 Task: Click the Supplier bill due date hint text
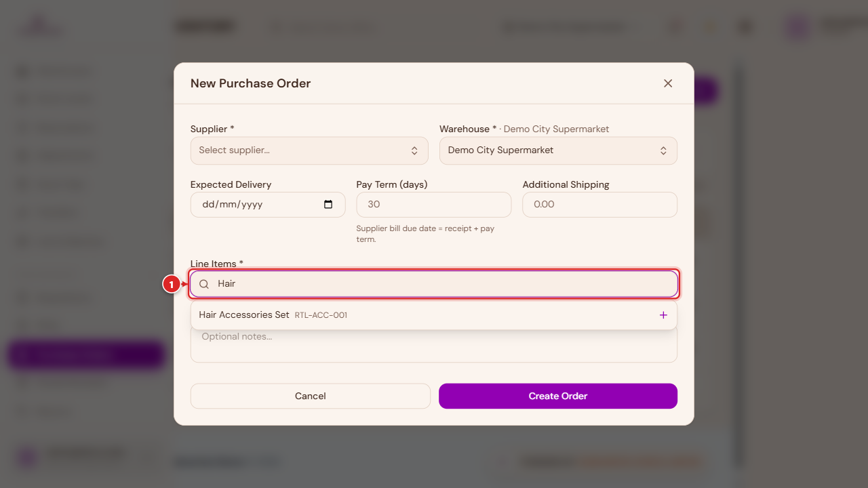pyautogui.click(x=425, y=234)
